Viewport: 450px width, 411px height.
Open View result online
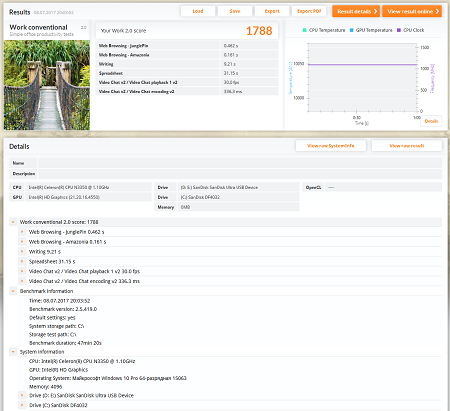[x=412, y=11]
